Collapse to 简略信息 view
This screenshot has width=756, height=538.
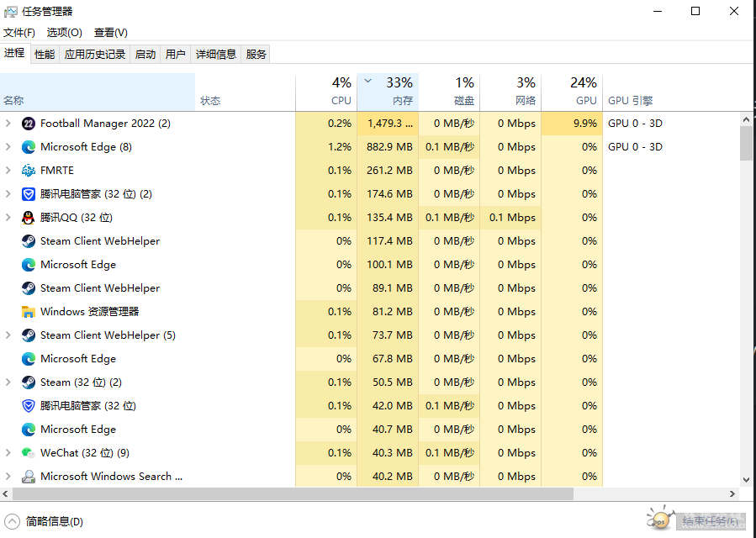(x=44, y=522)
